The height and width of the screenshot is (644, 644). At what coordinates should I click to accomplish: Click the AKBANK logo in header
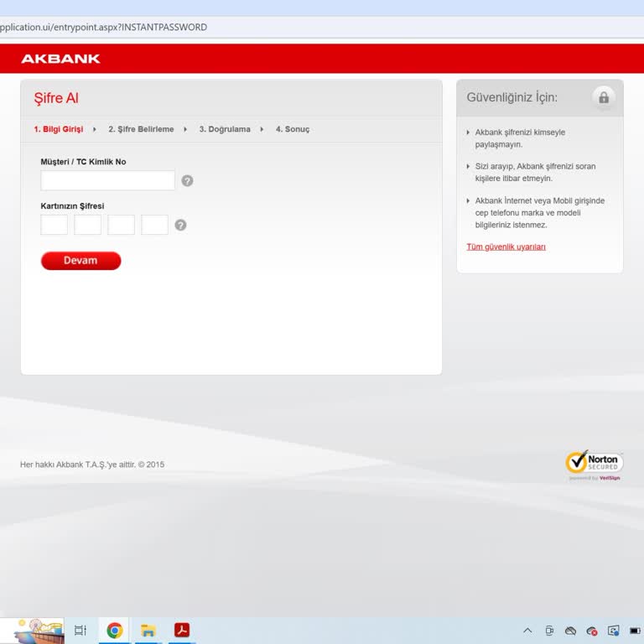60,59
